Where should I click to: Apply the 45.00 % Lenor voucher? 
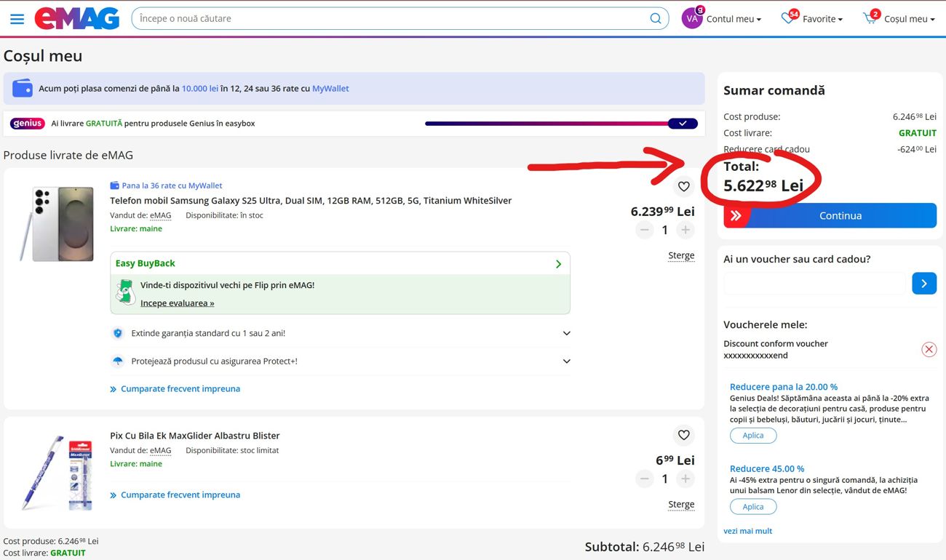coord(753,507)
